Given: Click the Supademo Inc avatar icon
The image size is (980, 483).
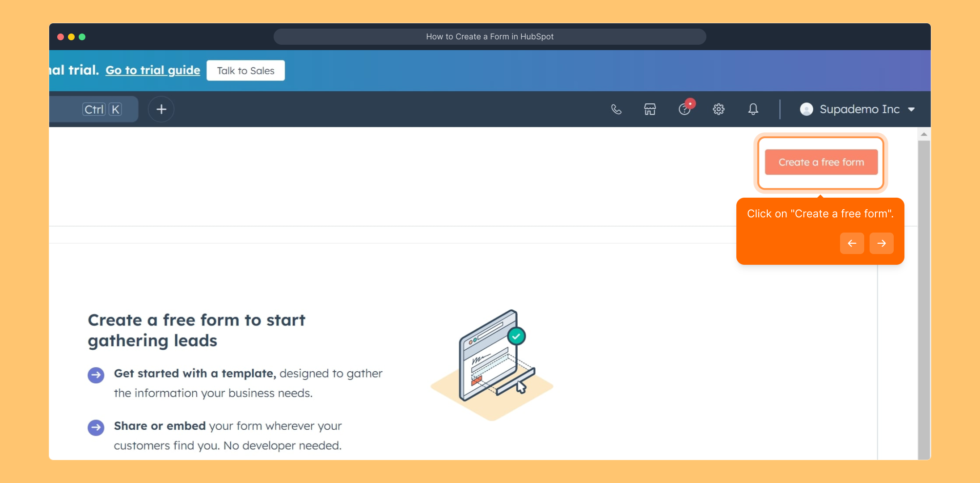Looking at the screenshot, I should tap(806, 109).
